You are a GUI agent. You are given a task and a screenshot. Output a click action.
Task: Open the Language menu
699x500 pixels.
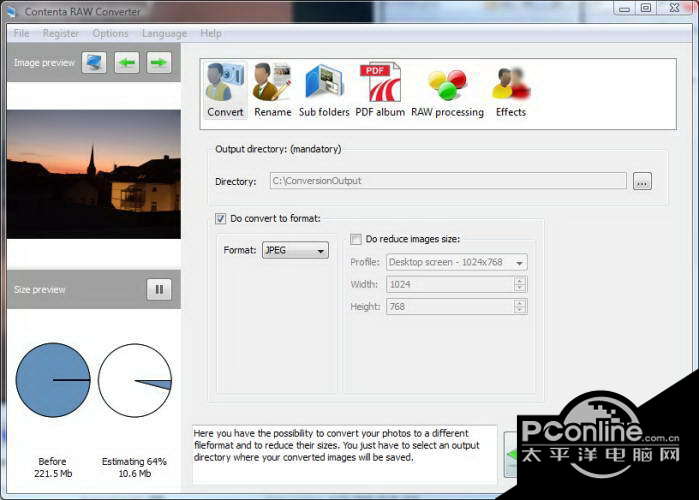click(x=164, y=33)
